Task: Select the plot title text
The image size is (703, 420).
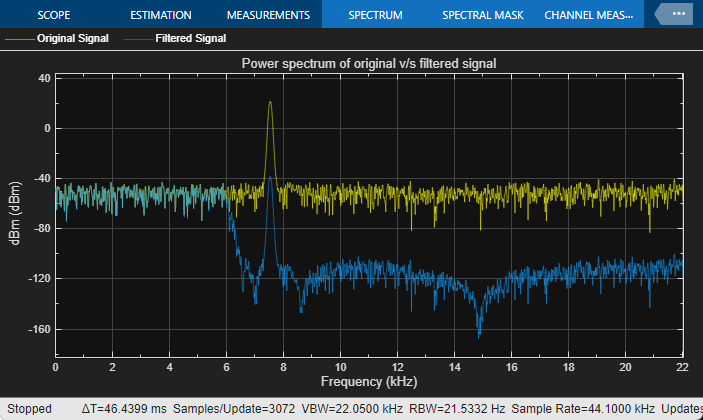Action: point(369,64)
